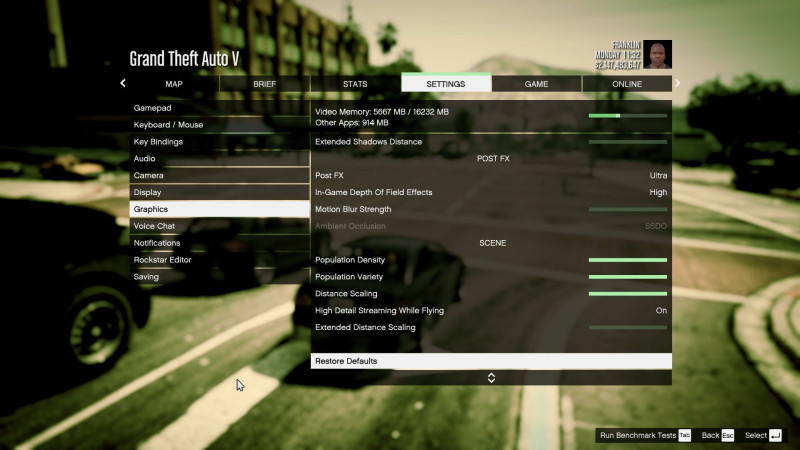Open the ONLINE tab
The image size is (800, 450).
[627, 84]
